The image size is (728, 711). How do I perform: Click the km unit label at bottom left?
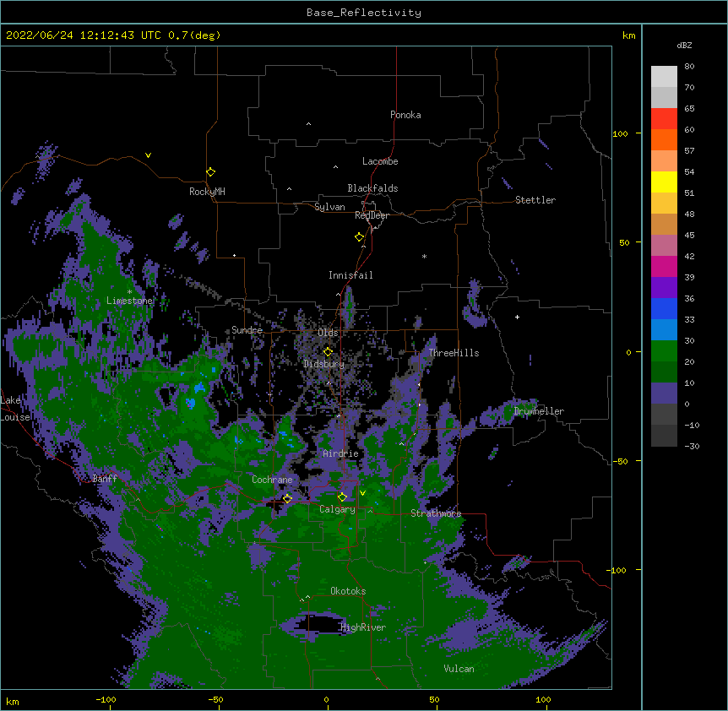[x=13, y=702]
